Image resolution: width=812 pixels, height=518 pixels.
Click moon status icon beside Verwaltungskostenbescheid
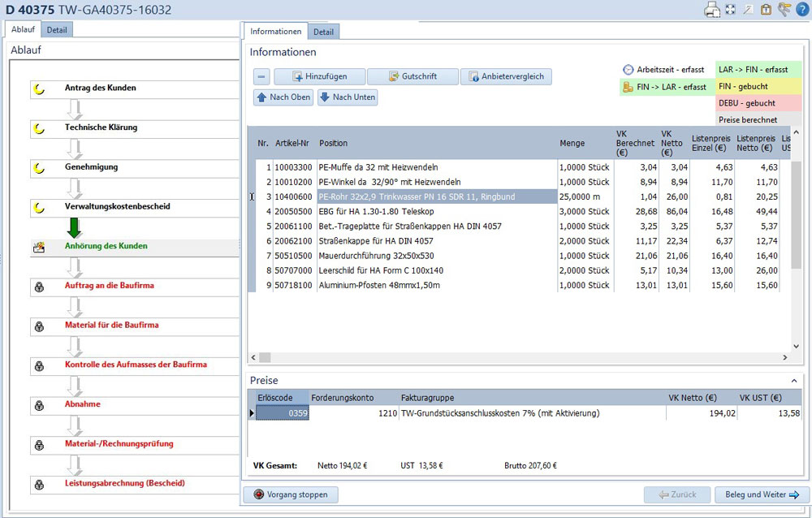pyautogui.click(x=39, y=207)
